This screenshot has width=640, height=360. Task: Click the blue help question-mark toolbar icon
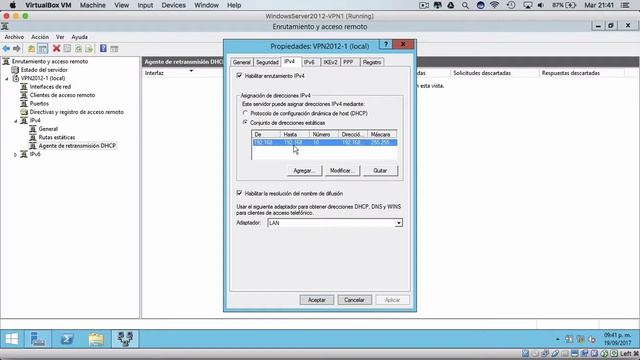tap(103, 49)
